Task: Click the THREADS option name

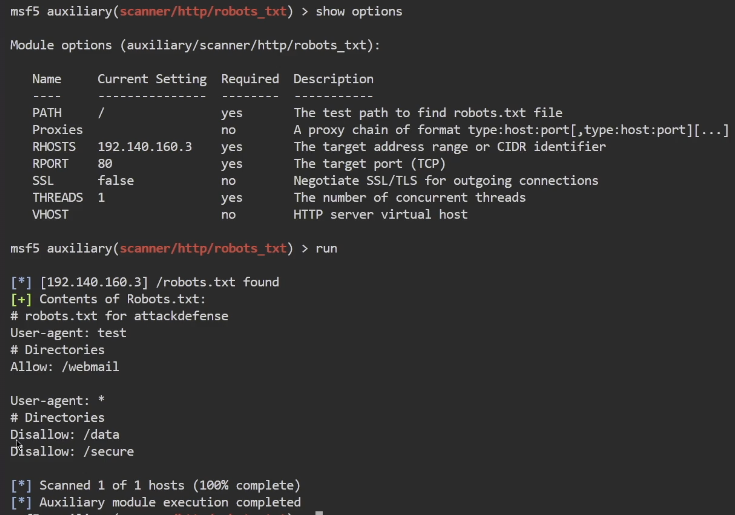Action: click(57, 198)
